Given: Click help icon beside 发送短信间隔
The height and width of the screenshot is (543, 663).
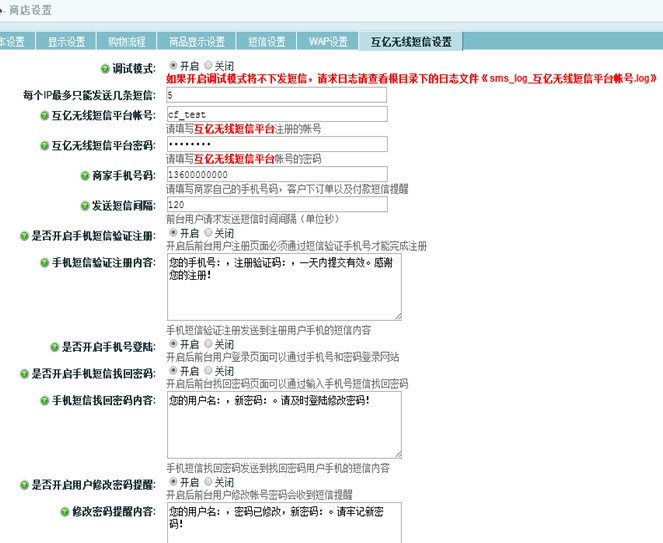Looking at the screenshot, I should click(x=85, y=206).
